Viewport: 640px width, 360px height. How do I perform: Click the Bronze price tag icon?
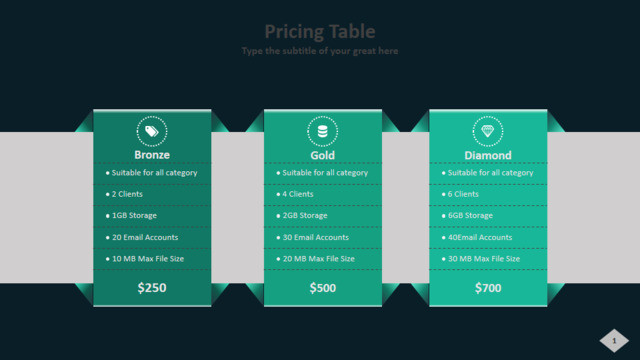tap(152, 131)
